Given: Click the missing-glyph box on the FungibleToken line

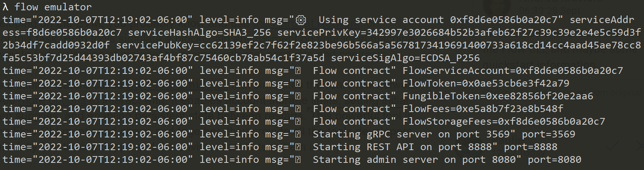Looking at the screenshot, I should point(298,96).
